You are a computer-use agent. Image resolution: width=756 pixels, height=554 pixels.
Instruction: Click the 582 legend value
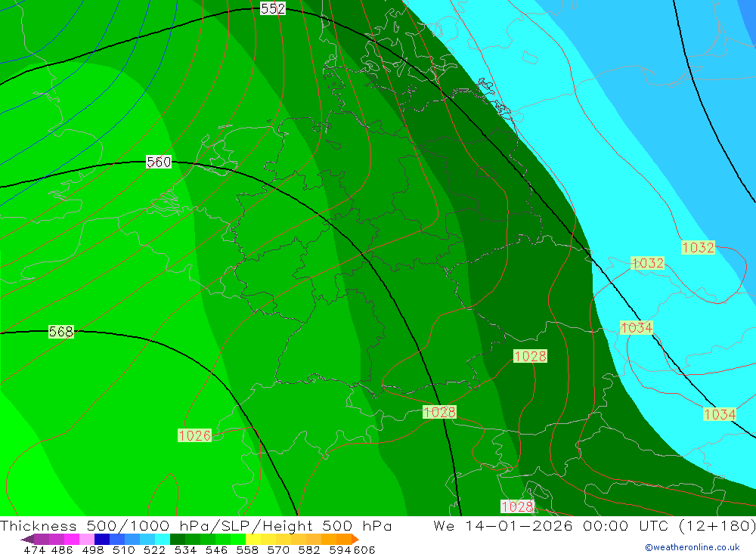(x=308, y=549)
